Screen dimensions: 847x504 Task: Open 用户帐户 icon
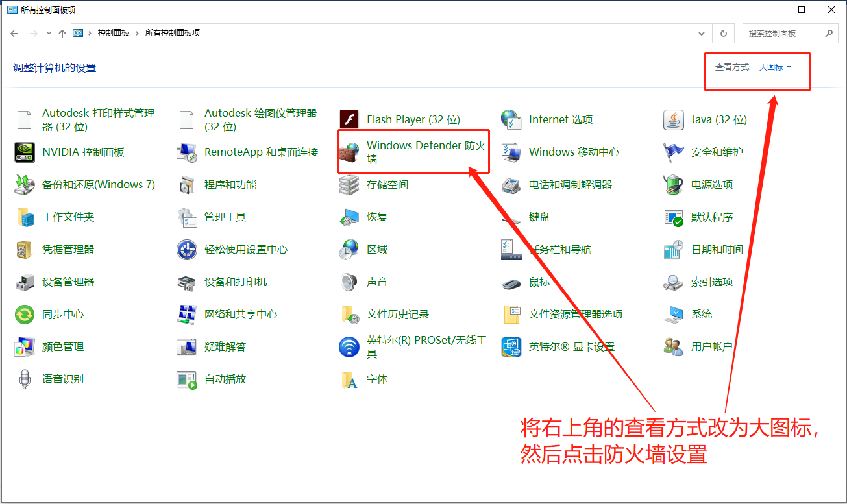(674, 347)
